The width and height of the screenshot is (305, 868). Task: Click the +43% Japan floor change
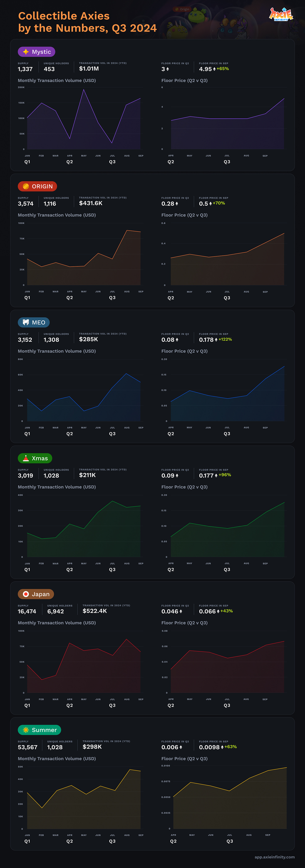point(227,611)
